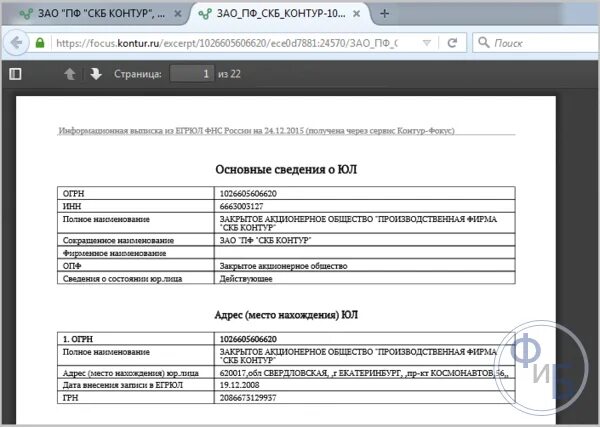Go to previous PDF page

70,74
